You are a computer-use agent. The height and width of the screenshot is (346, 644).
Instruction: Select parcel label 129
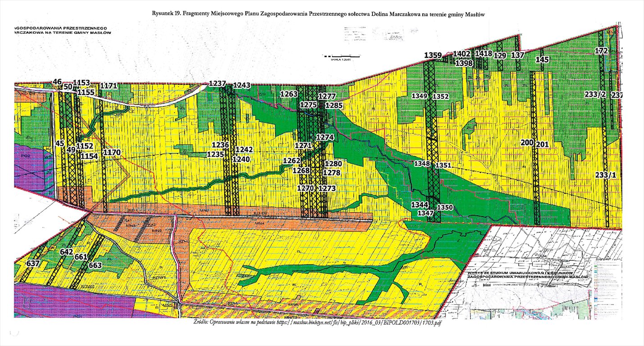[x=500, y=55]
